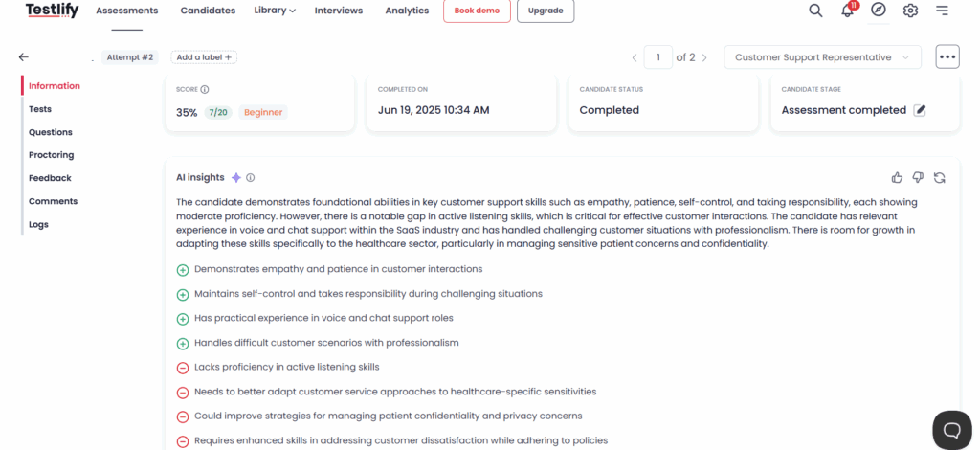Open the three-dots more options menu

coord(947,56)
